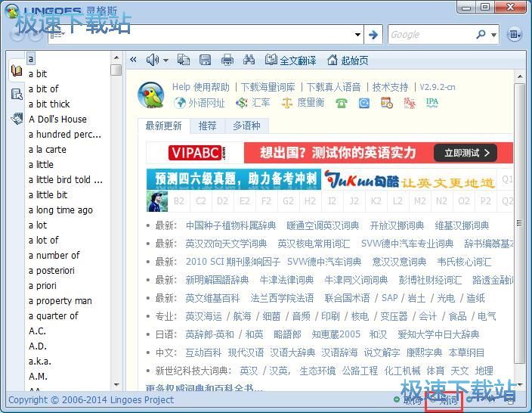Open the main menu button at top right

pyautogui.click(x=515, y=34)
